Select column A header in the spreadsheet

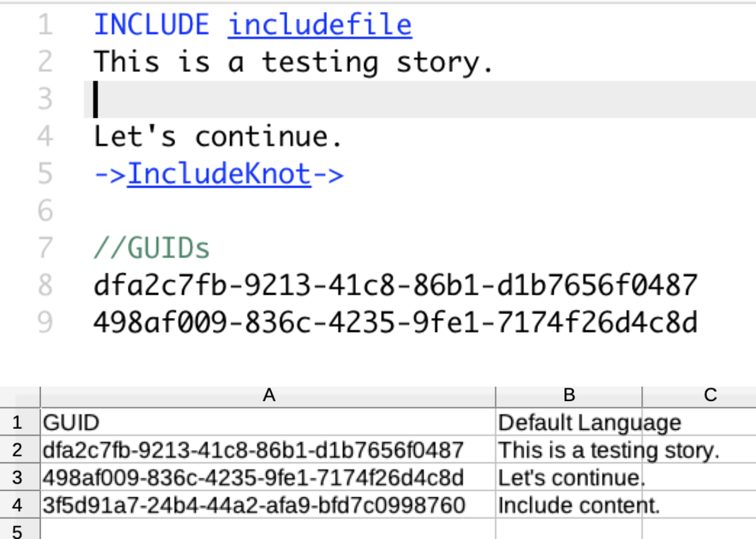[x=270, y=395]
